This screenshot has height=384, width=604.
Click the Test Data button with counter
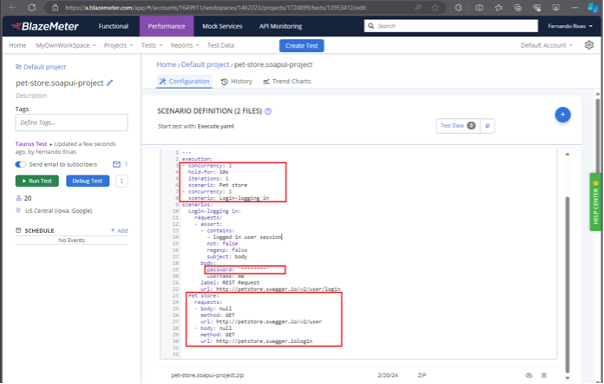pos(458,126)
